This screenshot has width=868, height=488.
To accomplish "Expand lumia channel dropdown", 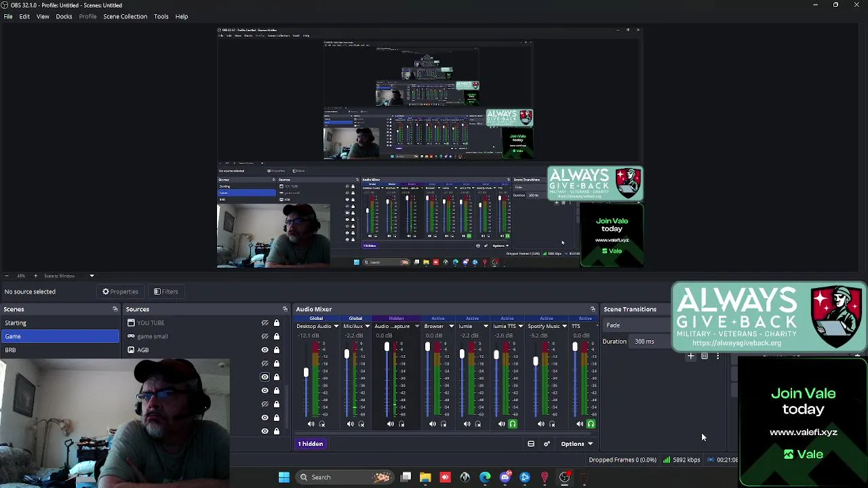I will coord(486,326).
